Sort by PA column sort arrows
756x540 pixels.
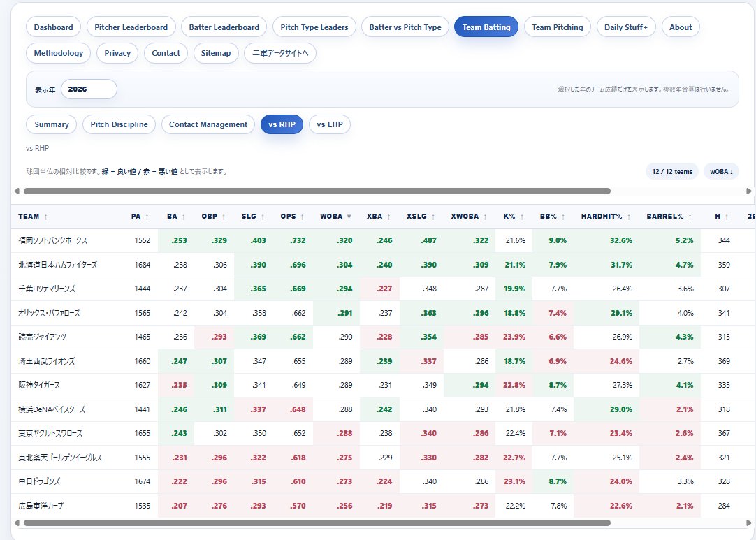[147, 217]
